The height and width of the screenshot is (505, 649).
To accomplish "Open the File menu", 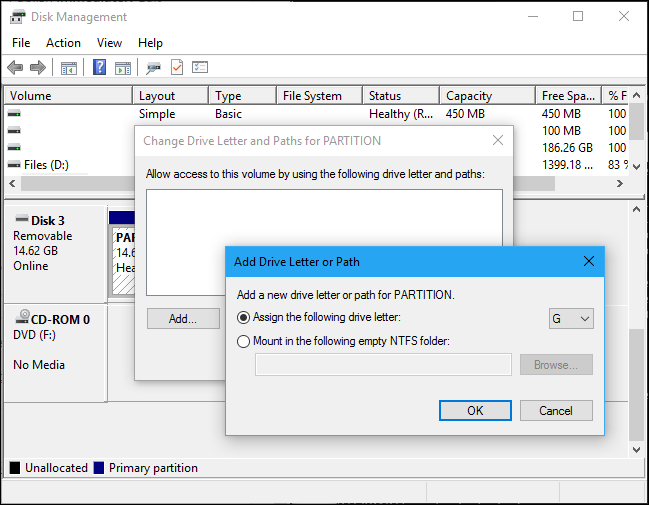I will click(x=21, y=43).
